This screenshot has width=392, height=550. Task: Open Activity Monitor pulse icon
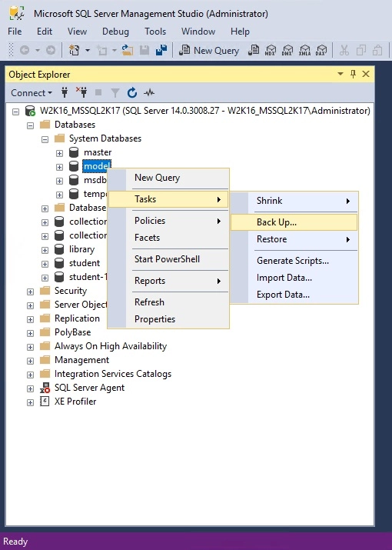[x=149, y=92]
